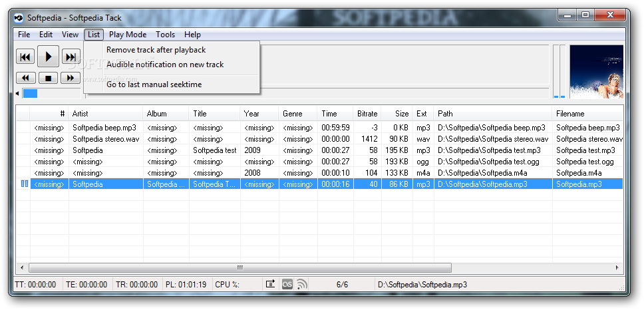644x310 pixels.
Task: Click the year 2009 cell
Action: (x=260, y=150)
